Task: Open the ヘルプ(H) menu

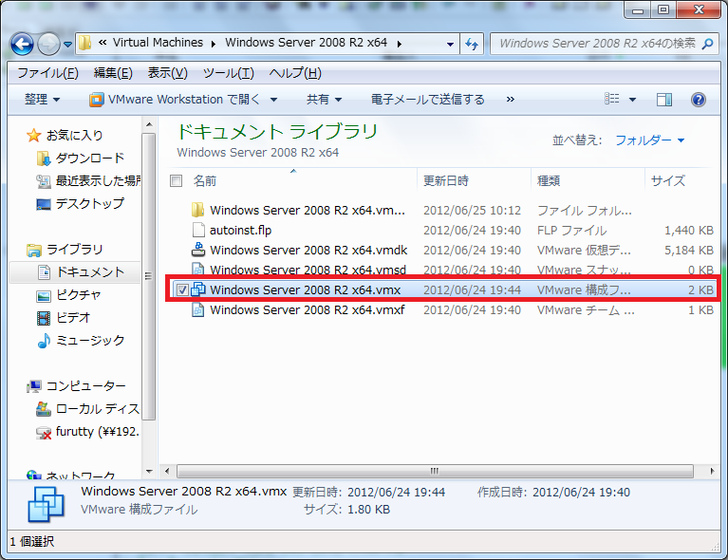Action: point(295,73)
